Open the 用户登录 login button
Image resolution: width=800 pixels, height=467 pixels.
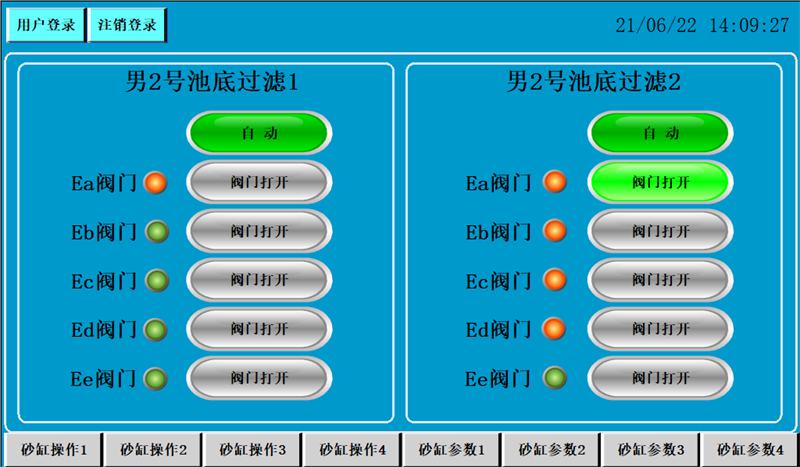coord(46,25)
